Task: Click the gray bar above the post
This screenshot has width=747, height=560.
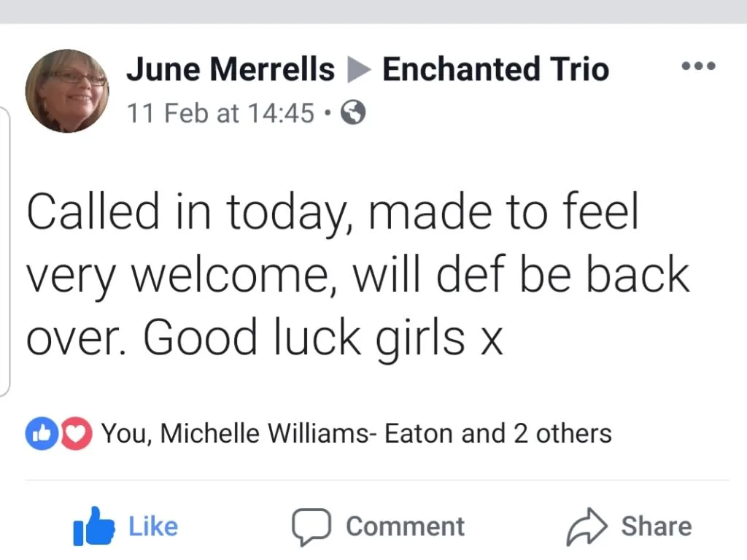Action: click(373, 12)
